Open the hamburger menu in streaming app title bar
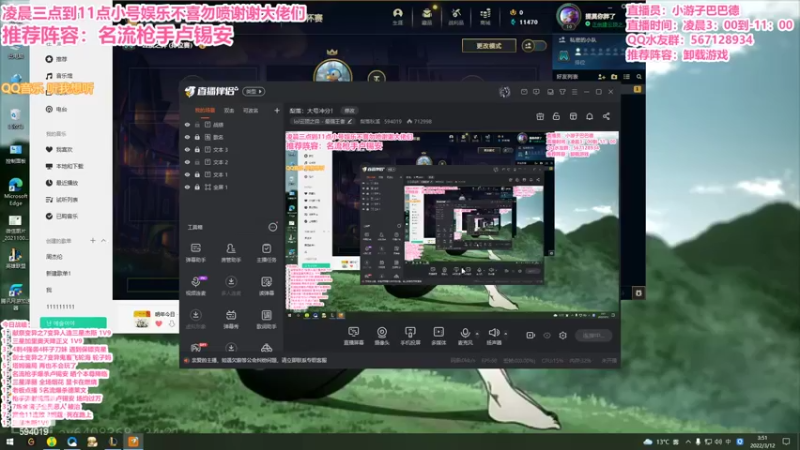Screen dimensions: 800x450 [x=574, y=92]
